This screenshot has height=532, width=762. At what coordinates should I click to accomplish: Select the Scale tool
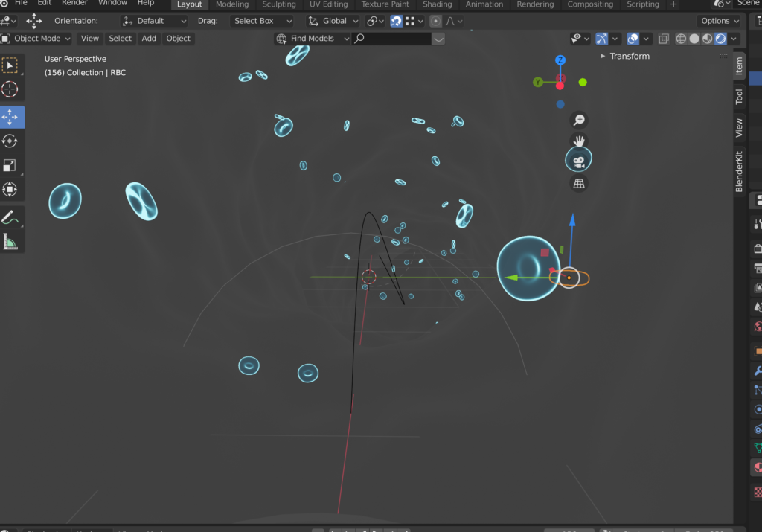pos(10,165)
